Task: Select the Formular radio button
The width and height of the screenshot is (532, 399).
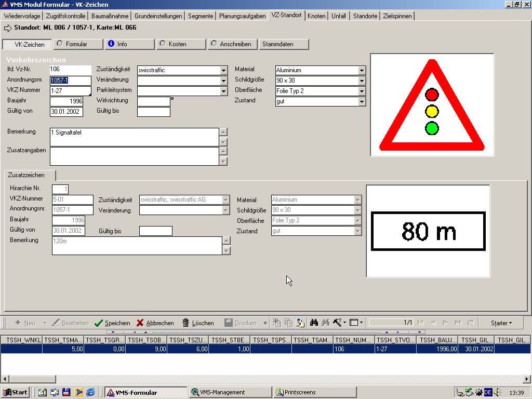Action: tap(60, 44)
